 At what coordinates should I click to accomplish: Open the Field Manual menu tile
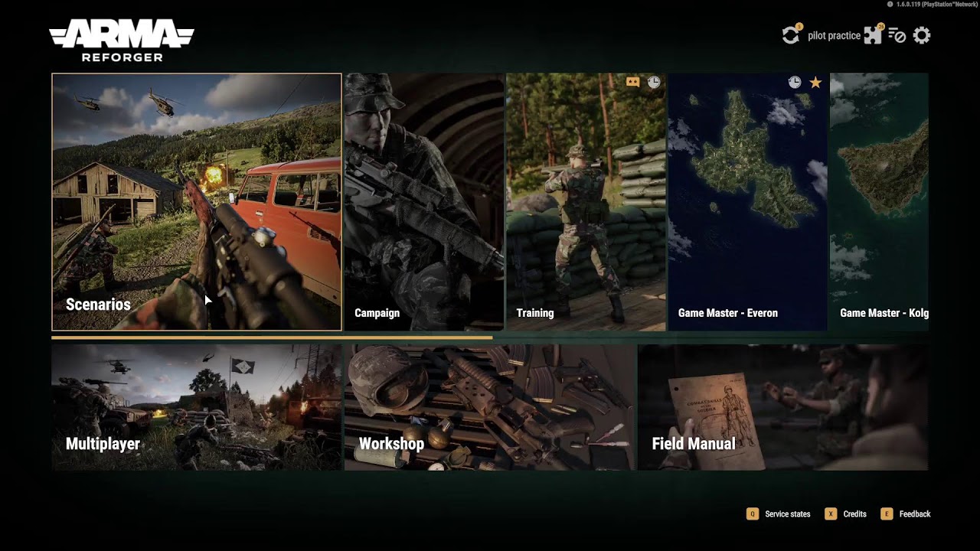point(783,407)
